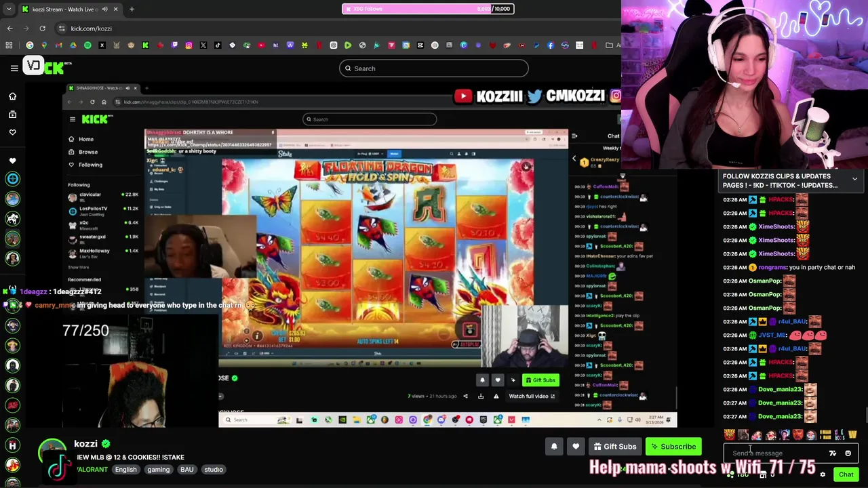Viewport: 868px width, 488px height.
Task: Click search box in inner Kick window
Action: (x=370, y=119)
